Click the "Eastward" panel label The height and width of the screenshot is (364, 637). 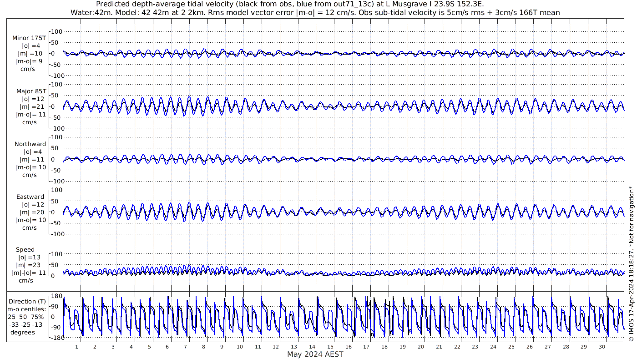tap(30, 197)
